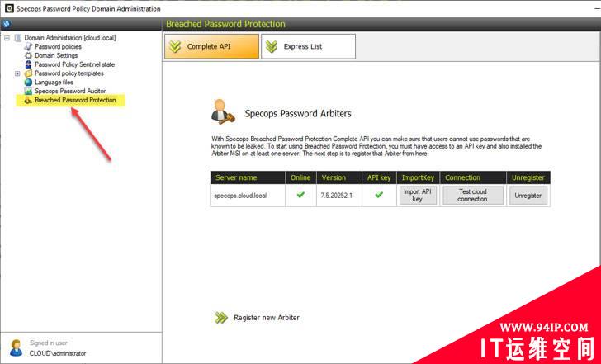The width and height of the screenshot is (601, 364).
Task: Select Breached Password Protection tree item
Action: [x=75, y=100]
